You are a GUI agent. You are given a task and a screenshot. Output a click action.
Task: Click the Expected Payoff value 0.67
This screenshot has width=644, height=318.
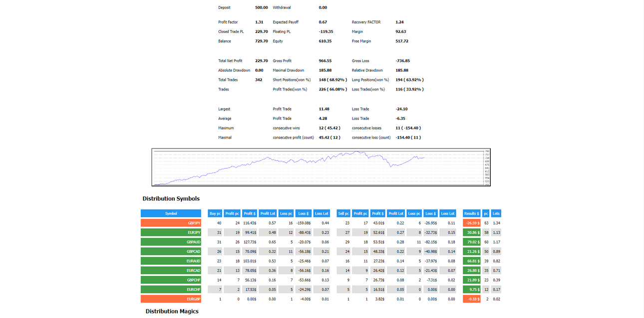pyautogui.click(x=323, y=22)
